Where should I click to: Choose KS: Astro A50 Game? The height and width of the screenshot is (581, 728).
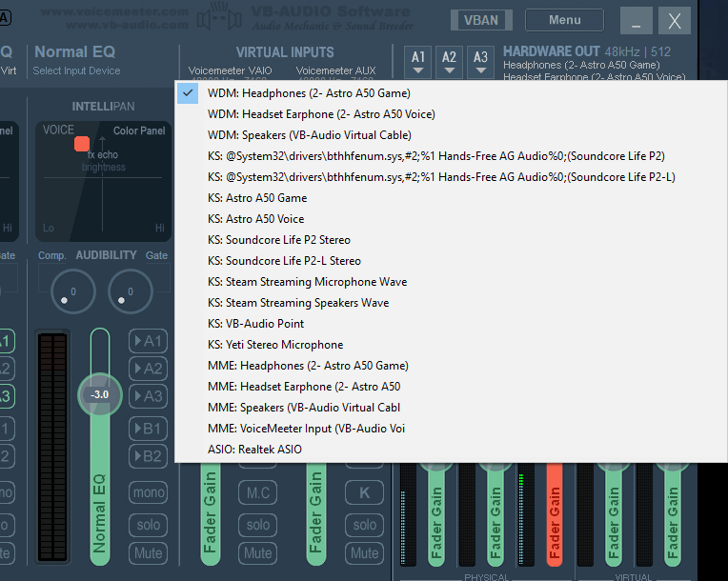point(451,198)
